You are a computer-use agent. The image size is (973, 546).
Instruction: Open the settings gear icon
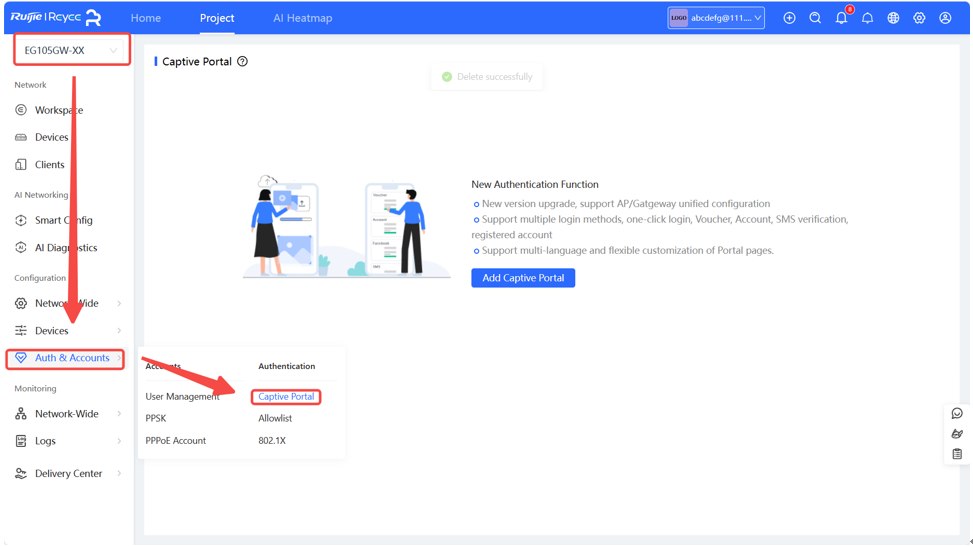point(919,18)
